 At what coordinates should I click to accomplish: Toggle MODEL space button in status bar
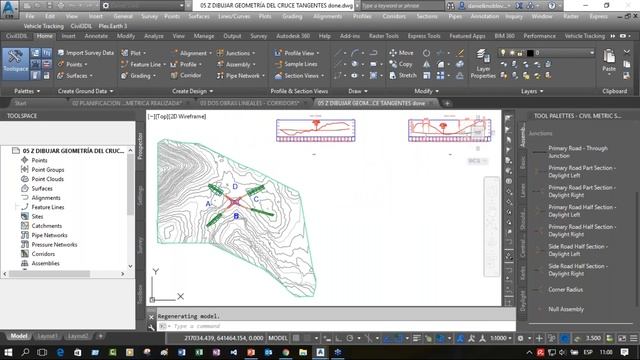[x=278, y=338]
